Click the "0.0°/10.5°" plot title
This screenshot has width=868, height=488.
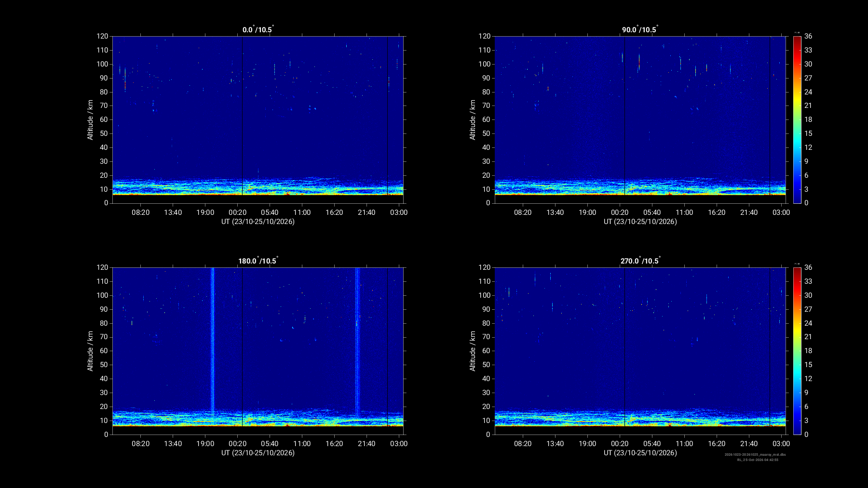click(x=258, y=29)
